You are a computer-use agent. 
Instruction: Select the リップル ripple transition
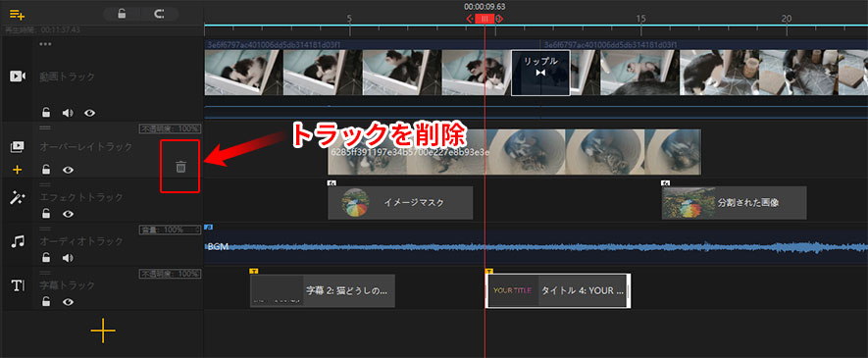(540, 73)
